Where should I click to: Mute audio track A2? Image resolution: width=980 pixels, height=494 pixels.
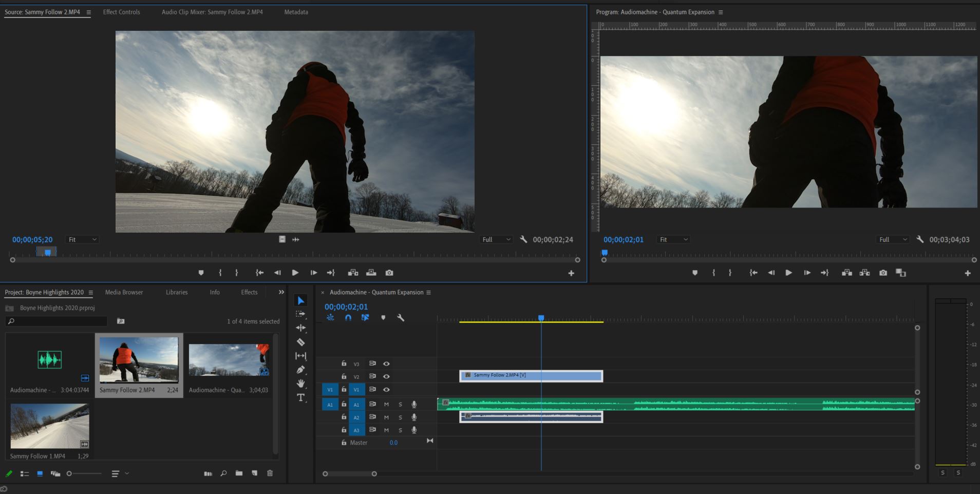(386, 417)
